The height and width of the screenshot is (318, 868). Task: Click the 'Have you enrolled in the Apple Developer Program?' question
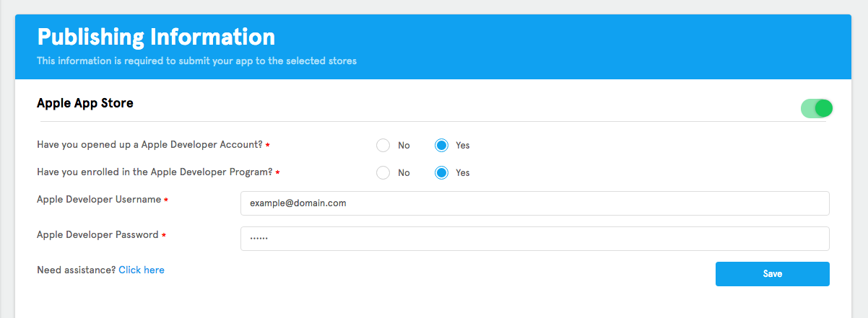pos(155,172)
